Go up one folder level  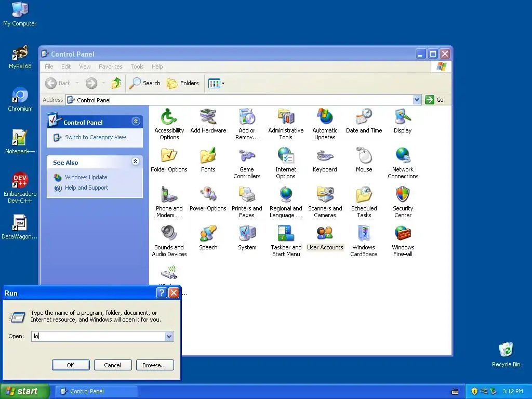[116, 83]
